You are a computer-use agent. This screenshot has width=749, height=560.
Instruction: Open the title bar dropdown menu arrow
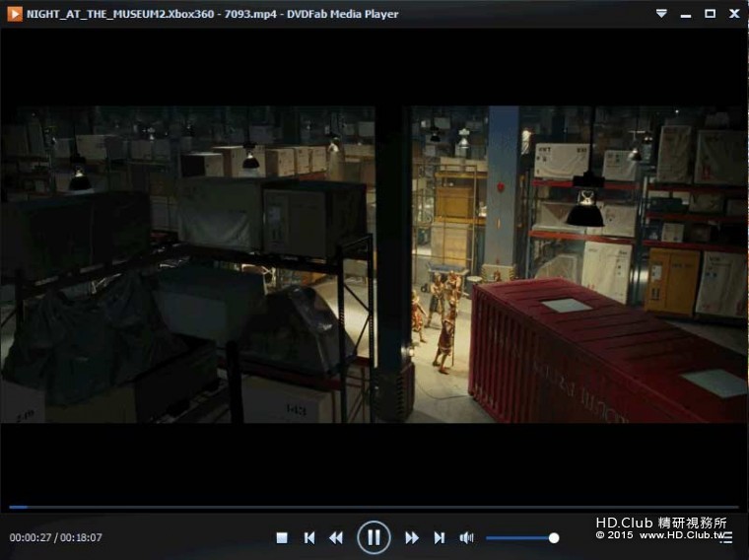pyautogui.click(x=661, y=14)
